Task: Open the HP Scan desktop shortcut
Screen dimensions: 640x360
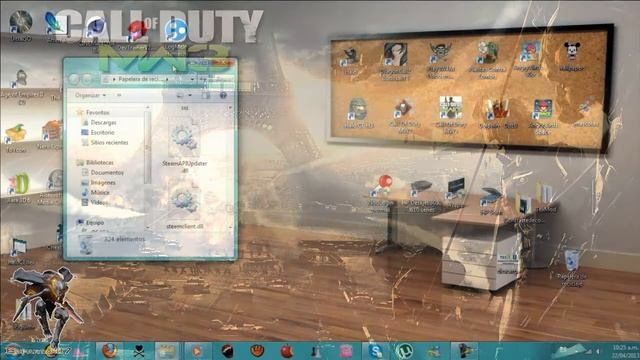Action: pos(490,201)
